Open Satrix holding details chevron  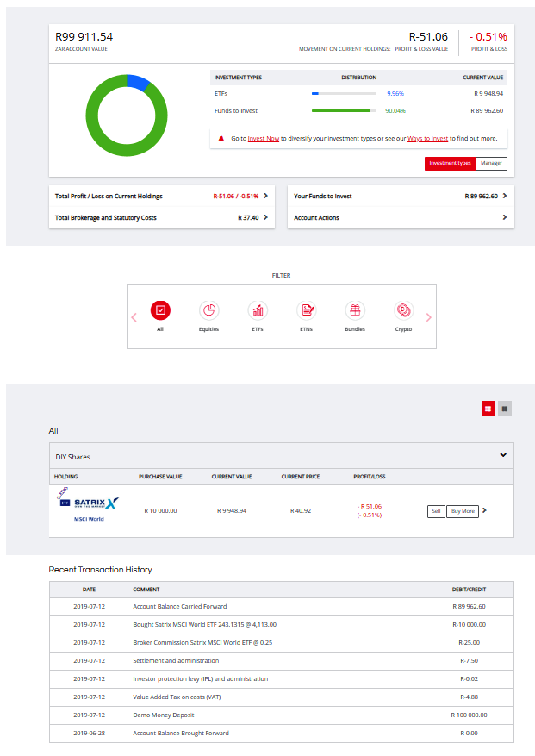pyautogui.click(x=484, y=510)
